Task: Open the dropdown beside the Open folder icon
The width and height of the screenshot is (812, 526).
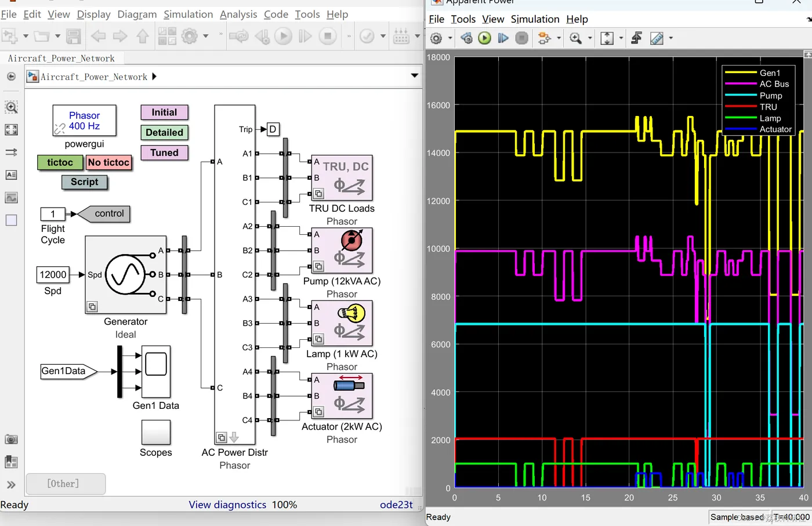Action: [57, 37]
